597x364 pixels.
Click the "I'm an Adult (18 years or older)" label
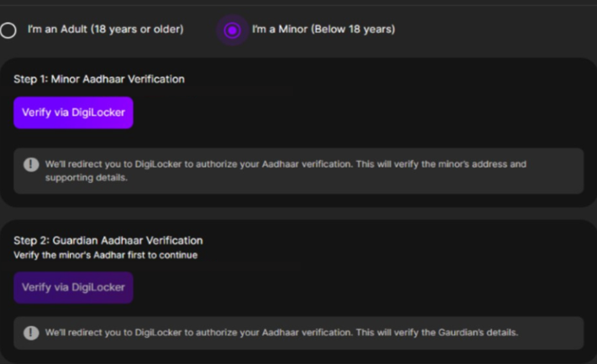point(106,30)
